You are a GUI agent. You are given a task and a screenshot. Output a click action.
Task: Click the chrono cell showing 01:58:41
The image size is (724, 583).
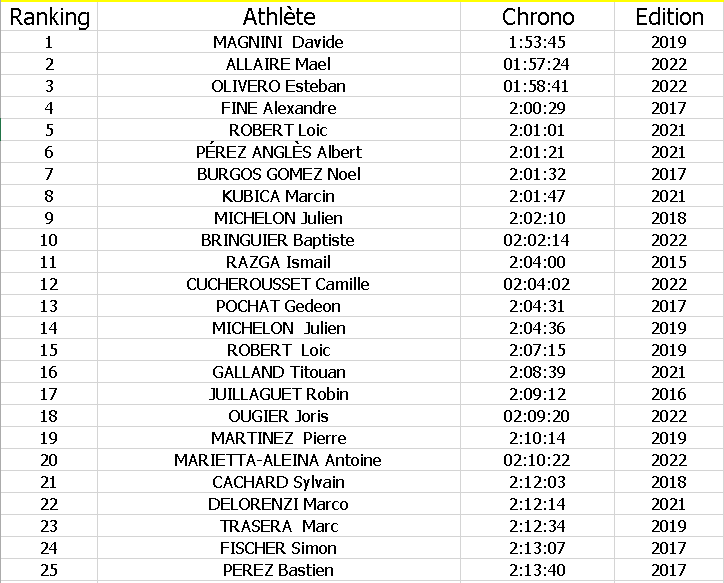[x=537, y=86]
